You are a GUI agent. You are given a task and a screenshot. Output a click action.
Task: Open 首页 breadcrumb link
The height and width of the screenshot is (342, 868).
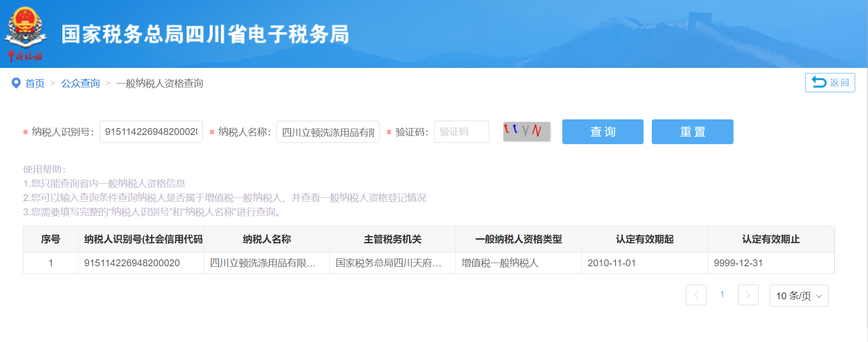click(x=35, y=84)
